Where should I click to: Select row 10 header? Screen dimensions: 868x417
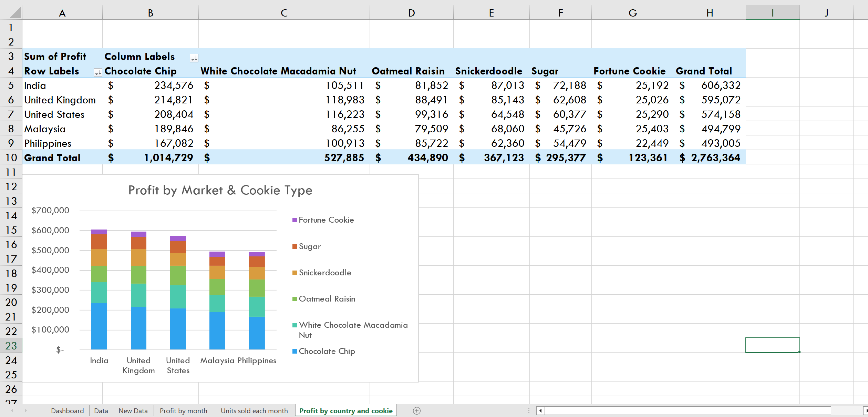(x=11, y=157)
